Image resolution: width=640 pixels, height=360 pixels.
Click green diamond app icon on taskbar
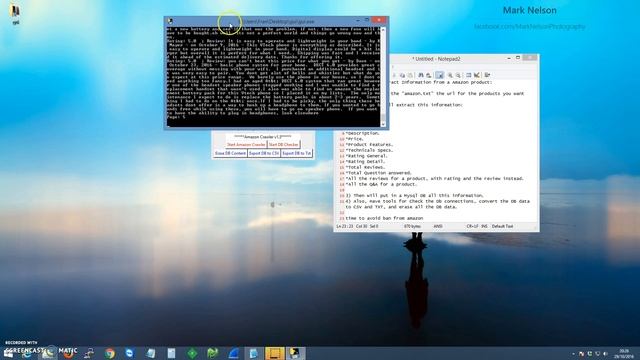192,353
